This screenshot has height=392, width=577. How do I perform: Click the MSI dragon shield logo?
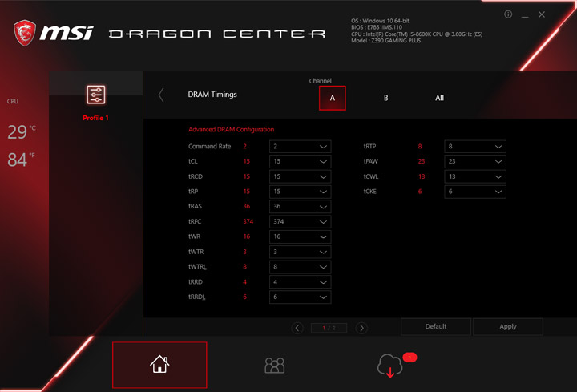(25, 33)
